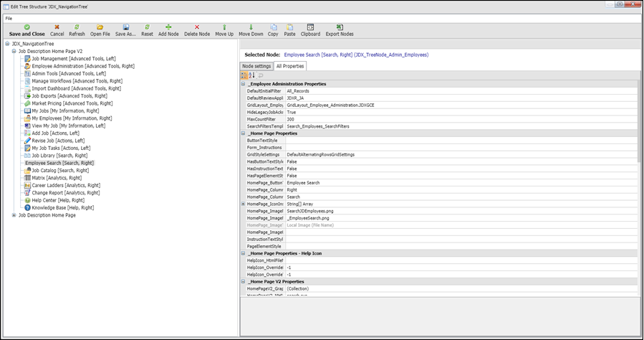This screenshot has width=644, height=340.
Task: Click the Export Nodes icon
Action: pos(340,27)
